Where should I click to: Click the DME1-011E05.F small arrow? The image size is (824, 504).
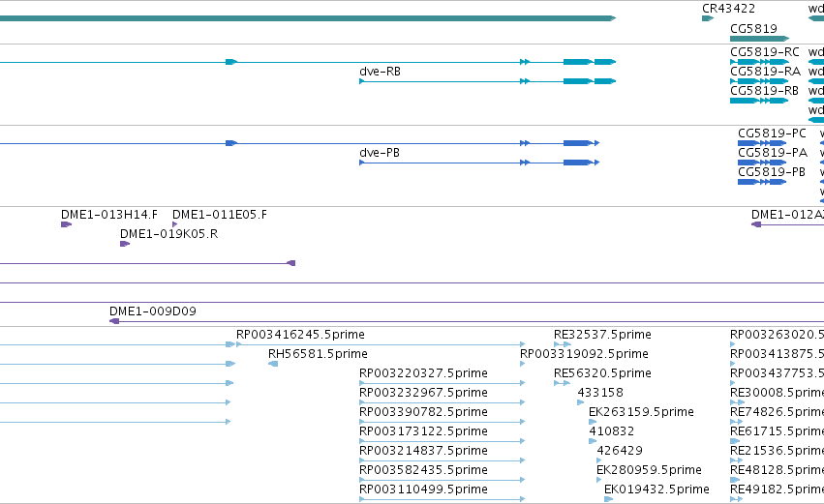click(174, 224)
